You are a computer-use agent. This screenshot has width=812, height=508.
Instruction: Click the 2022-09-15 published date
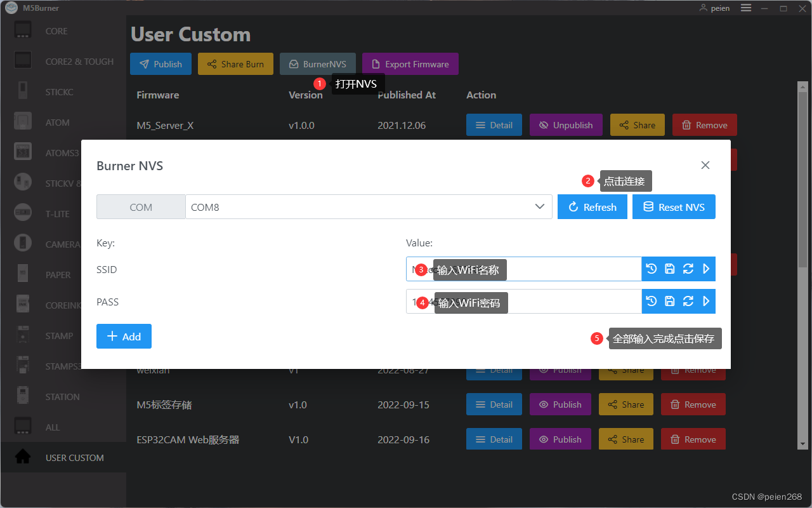pos(403,404)
